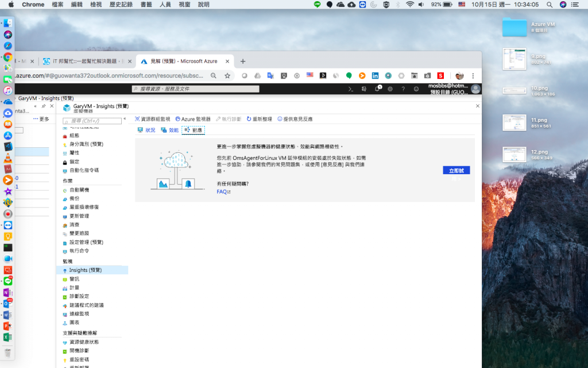Switch to the 對應 tab
The height and width of the screenshot is (368, 588).
coord(193,130)
